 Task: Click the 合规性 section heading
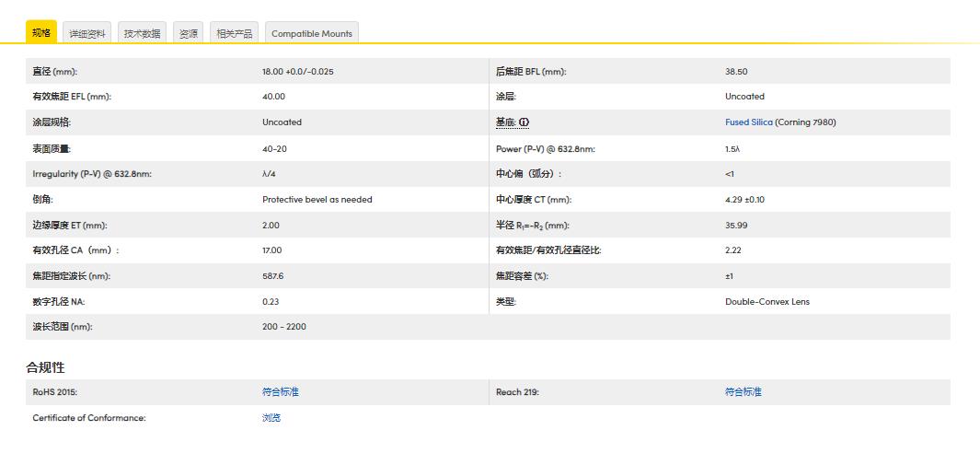[45, 367]
